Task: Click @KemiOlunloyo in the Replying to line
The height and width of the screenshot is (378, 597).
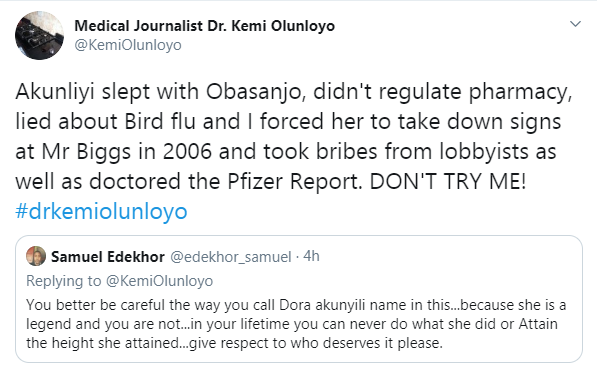Action: click(159, 281)
